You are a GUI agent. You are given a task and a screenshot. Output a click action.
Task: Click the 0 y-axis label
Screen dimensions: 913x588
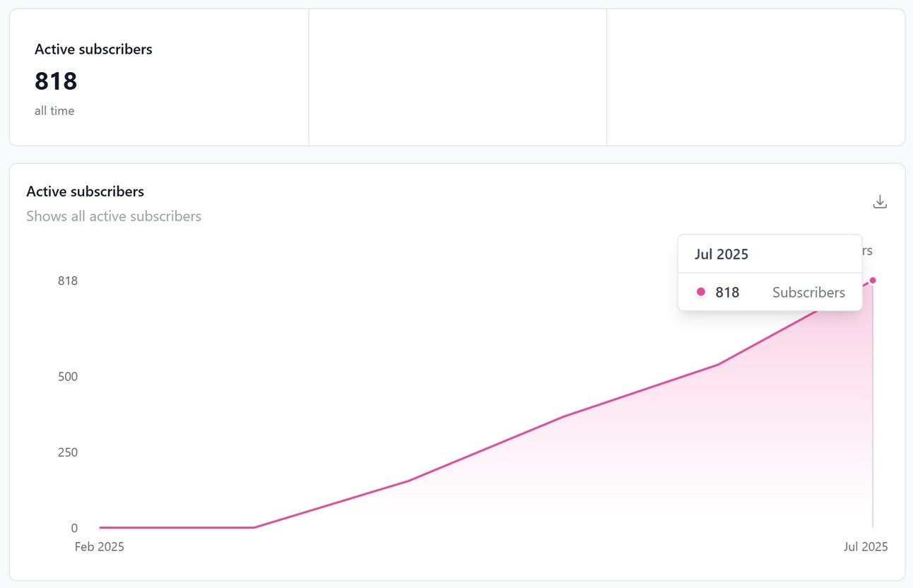74,528
